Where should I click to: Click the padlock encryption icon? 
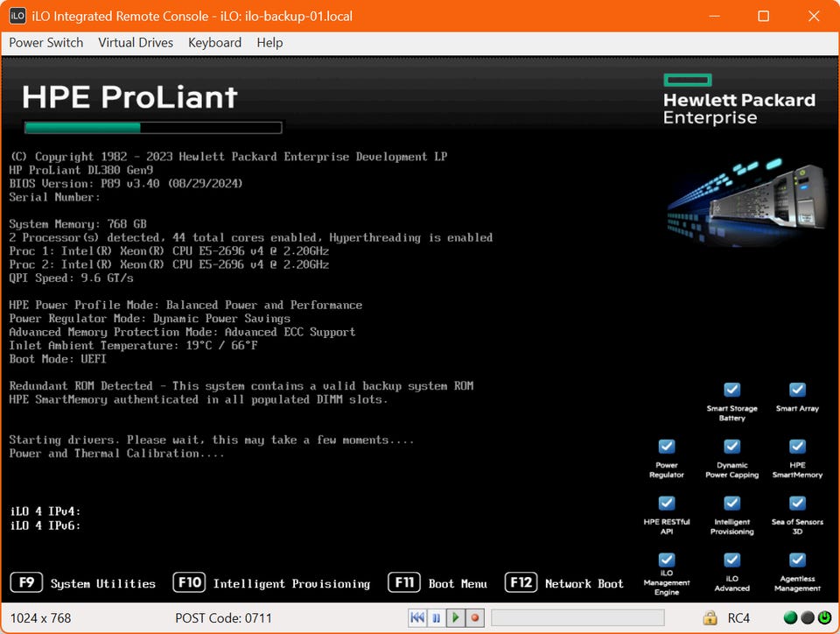(x=710, y=618)
